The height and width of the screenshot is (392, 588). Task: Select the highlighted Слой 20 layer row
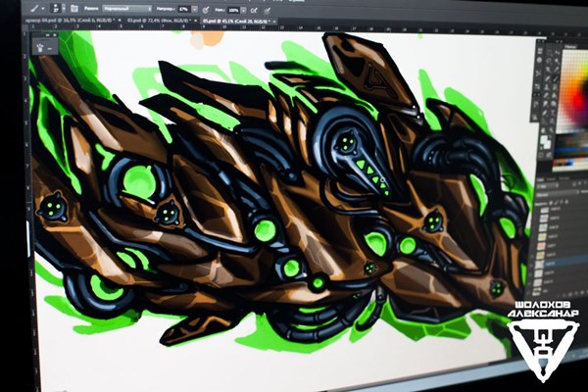(x=561, y=263)
